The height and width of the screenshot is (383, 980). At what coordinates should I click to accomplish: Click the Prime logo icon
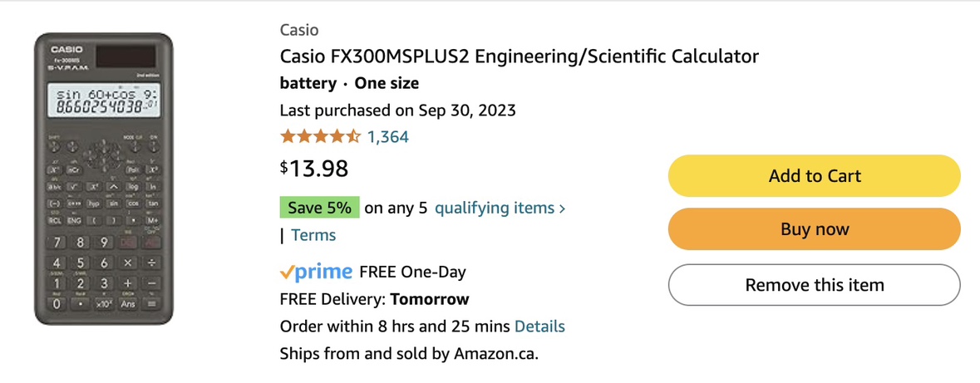click(x=316, y=272)
